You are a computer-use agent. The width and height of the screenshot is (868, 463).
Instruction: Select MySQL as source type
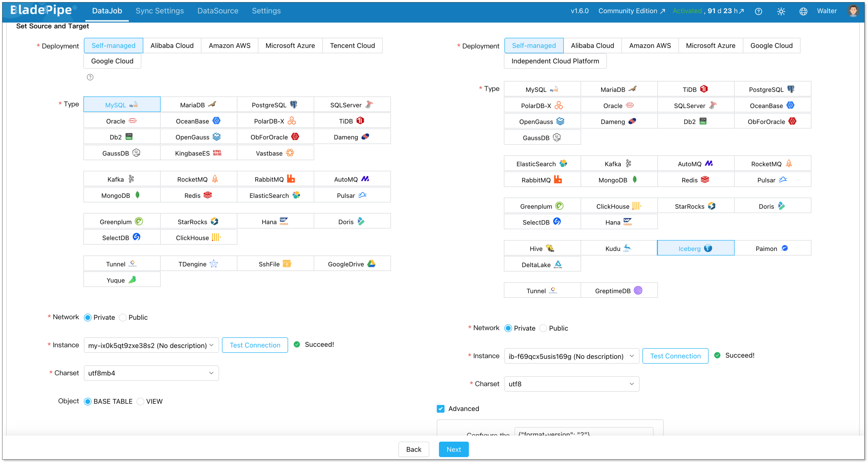pyautogui.click(x=122, y=105)
